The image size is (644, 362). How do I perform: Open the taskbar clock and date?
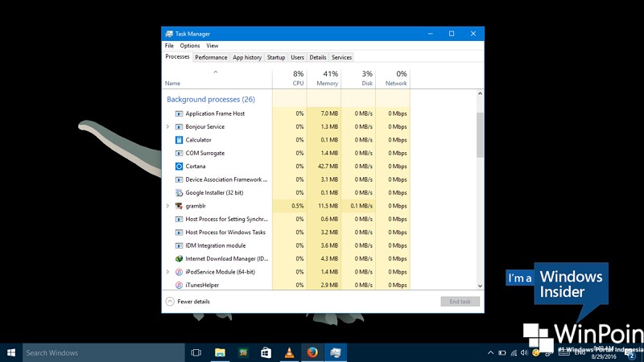pos(604,352)
